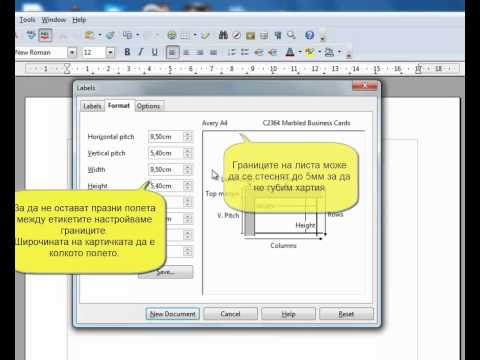Click the Cancel button
The width and height of the screenshot is (480, 360).
tap(230, 314)
